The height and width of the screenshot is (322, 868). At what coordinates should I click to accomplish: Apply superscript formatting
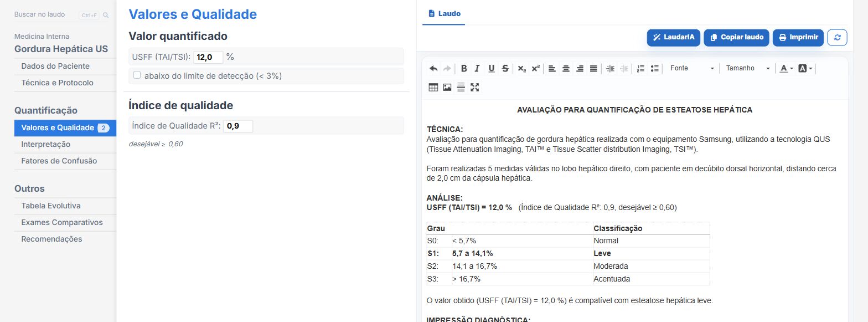535,69
